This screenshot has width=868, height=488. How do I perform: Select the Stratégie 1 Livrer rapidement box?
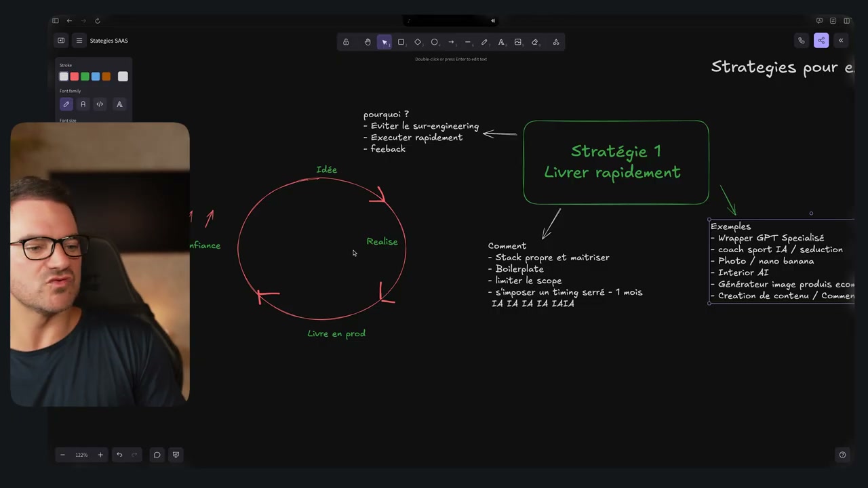point(616,162)
